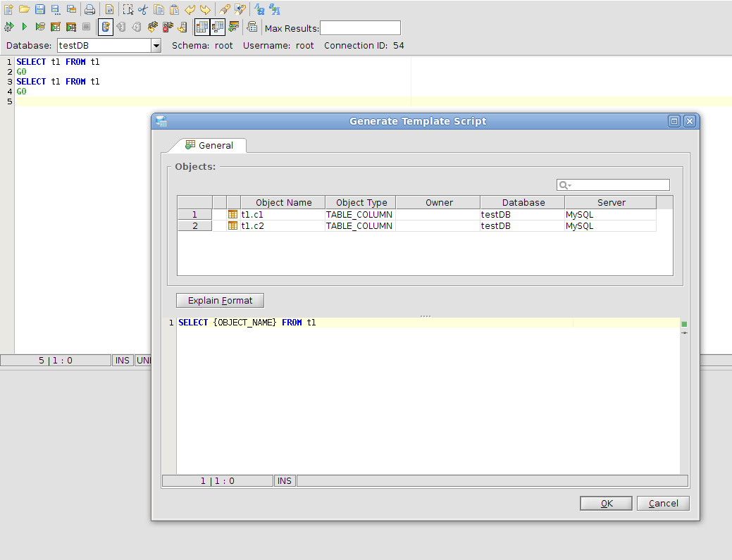
Task: Open the Database dropdown showing testDB
Action: click(x=156, y=46)
